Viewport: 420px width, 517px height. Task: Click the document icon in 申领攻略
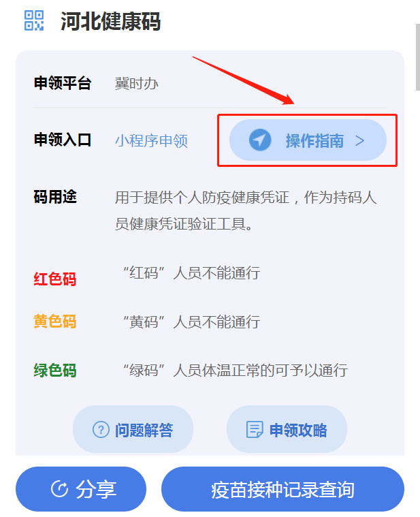[x=255, y=429]
